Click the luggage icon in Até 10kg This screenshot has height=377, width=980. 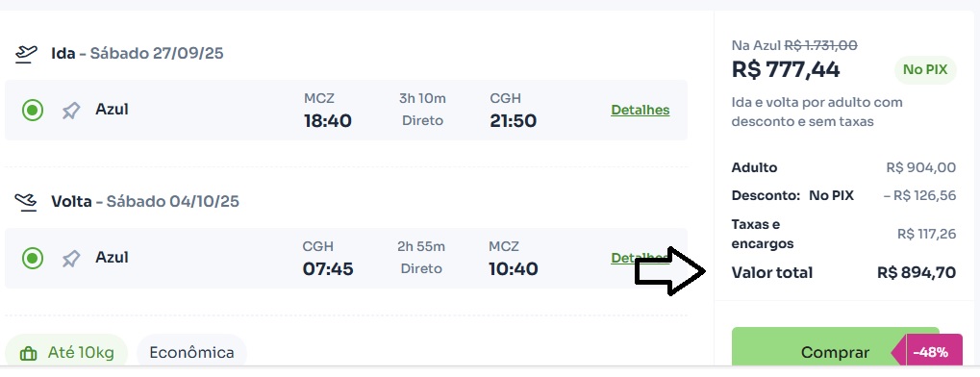coord(28,353)
